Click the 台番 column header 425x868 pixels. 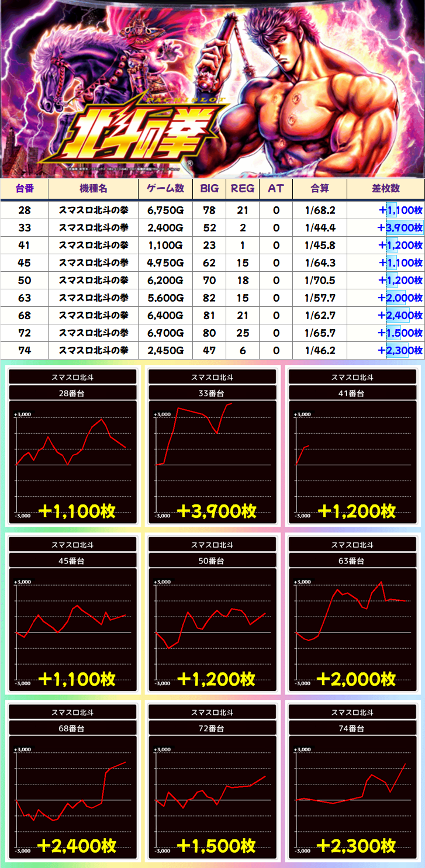(x=24, y=189)
